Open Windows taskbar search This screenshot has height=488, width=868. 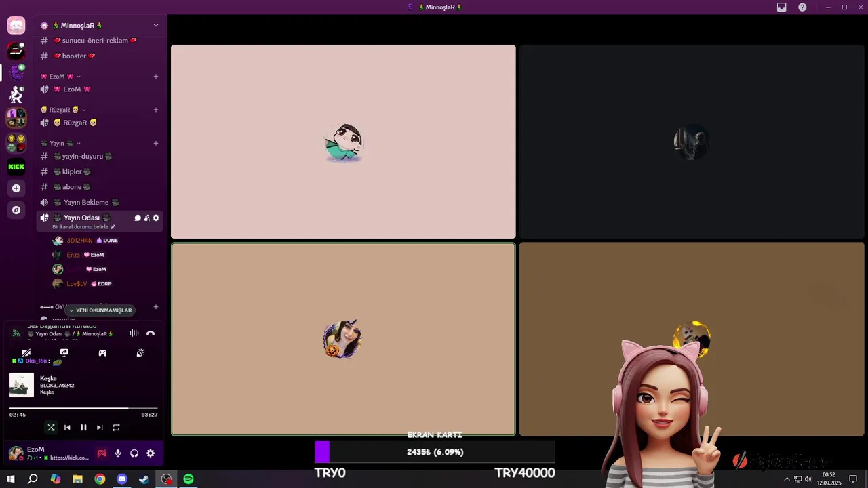click(33, 479)
